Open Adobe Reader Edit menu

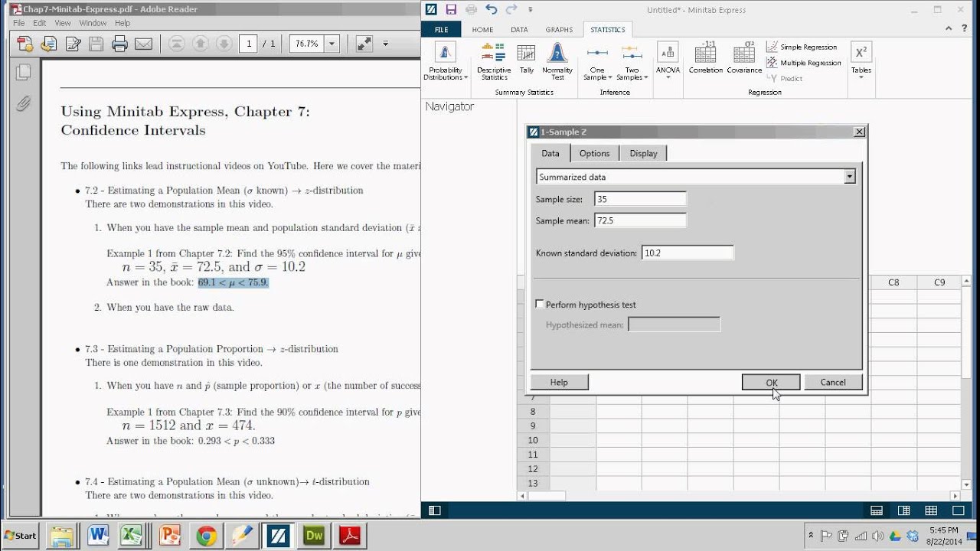39,23
